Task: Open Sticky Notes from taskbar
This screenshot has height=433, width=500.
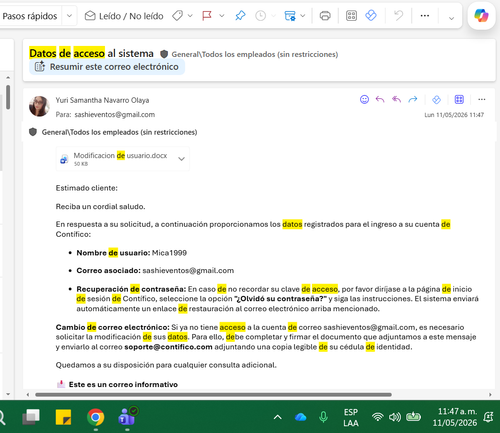Action: click(x=63, y=417)
